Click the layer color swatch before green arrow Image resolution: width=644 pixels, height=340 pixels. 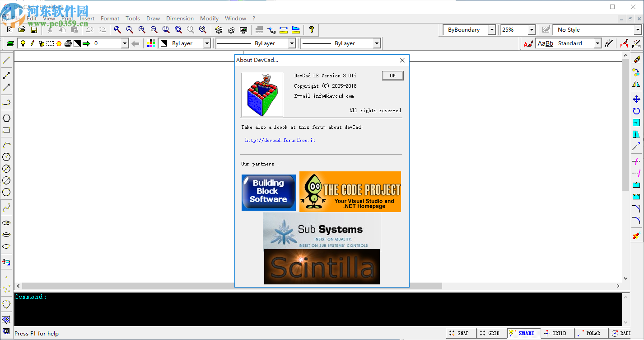pyautogui.click(x=77, y=43)
